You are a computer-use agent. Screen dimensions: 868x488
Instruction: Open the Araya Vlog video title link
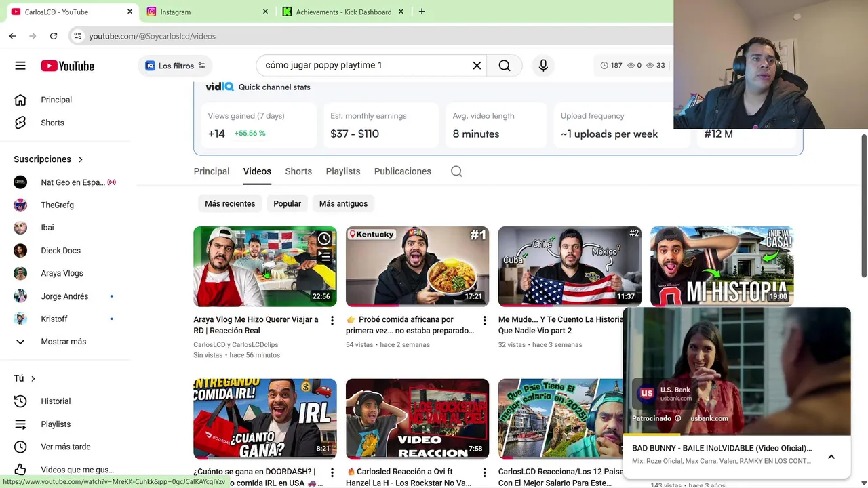point(256,325)
